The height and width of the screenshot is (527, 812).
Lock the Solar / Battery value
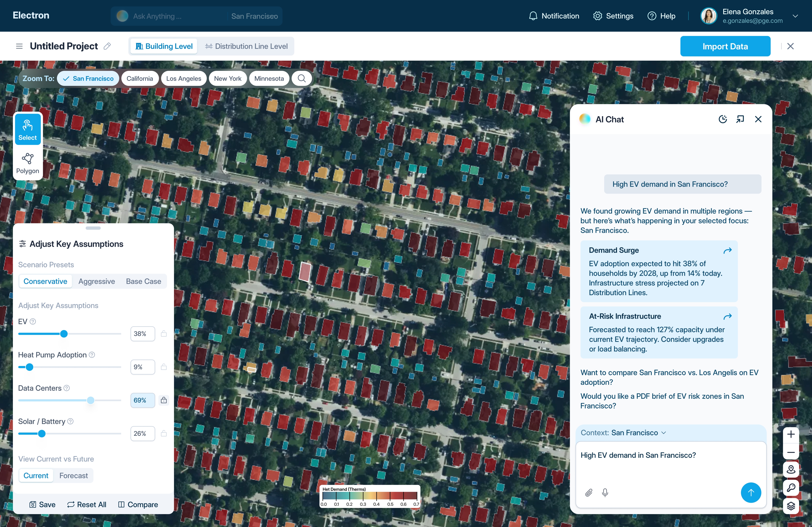pos(164,434)
